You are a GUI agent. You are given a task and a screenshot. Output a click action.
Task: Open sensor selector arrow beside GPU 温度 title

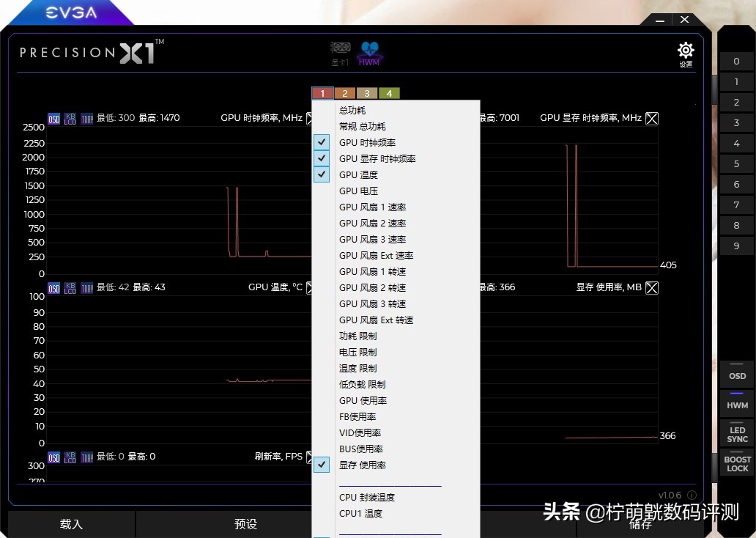tap(309, 287)
